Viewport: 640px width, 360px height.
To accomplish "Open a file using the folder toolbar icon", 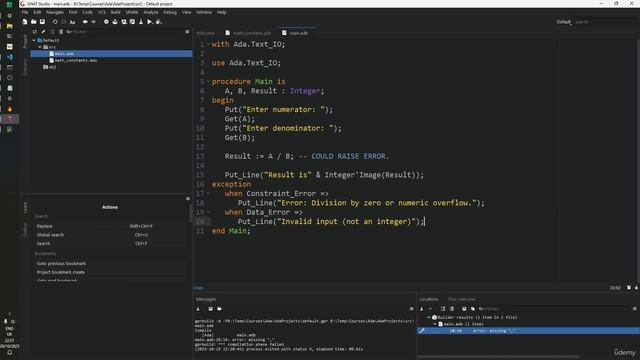I will pyautogui.click(x=33, y=22).
